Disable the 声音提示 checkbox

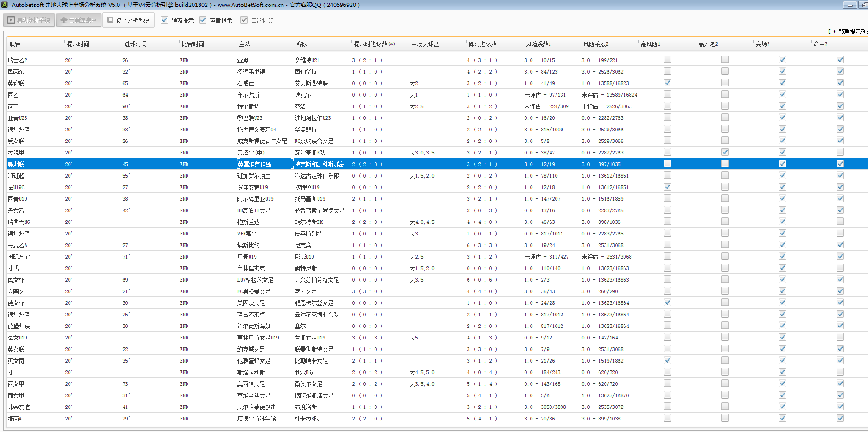203,20
